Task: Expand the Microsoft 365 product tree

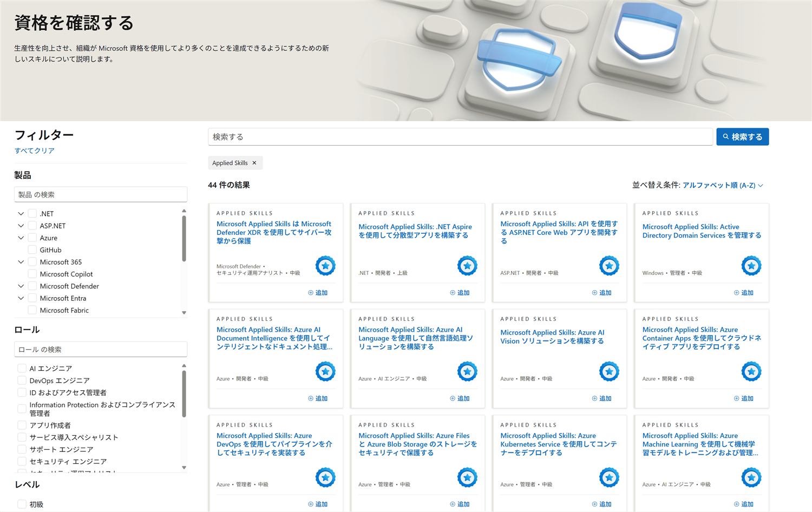Action: click(21, 262)
